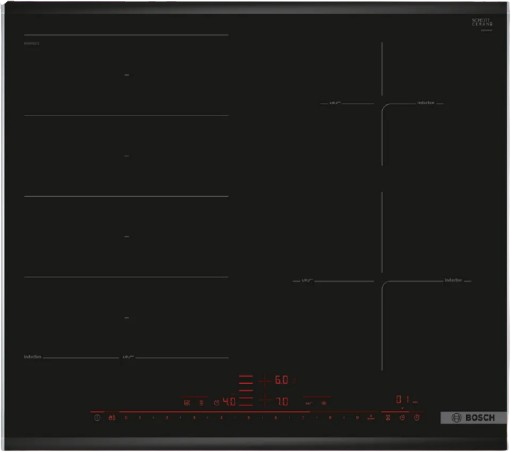Tap the red flex zone bars indicator

click(x=246, y=390)
